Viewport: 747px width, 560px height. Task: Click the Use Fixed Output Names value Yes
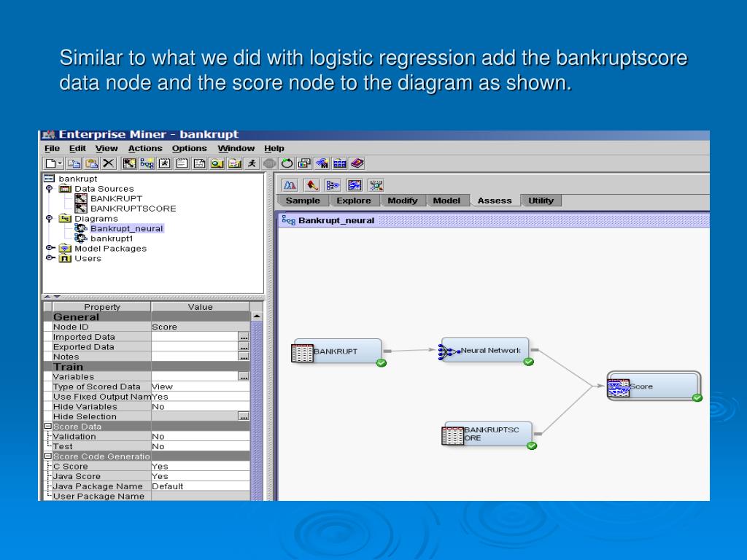pos(200,397)
